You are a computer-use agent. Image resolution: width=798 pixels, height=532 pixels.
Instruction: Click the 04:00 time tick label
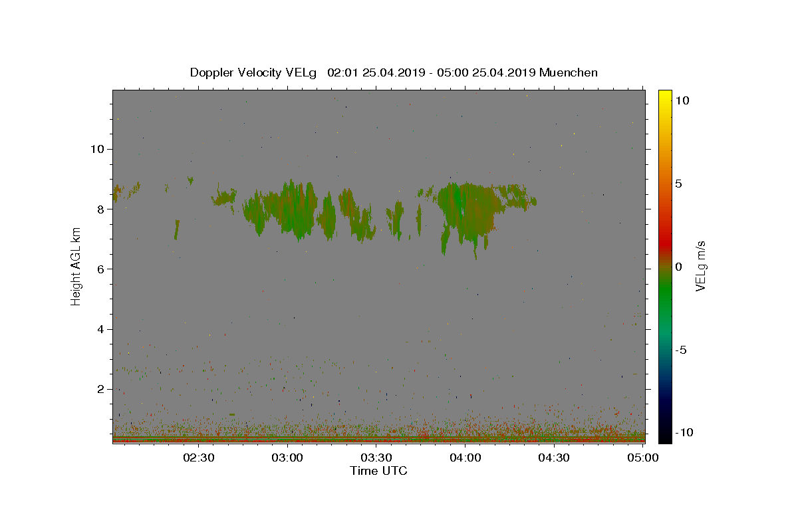coord(465,458)
